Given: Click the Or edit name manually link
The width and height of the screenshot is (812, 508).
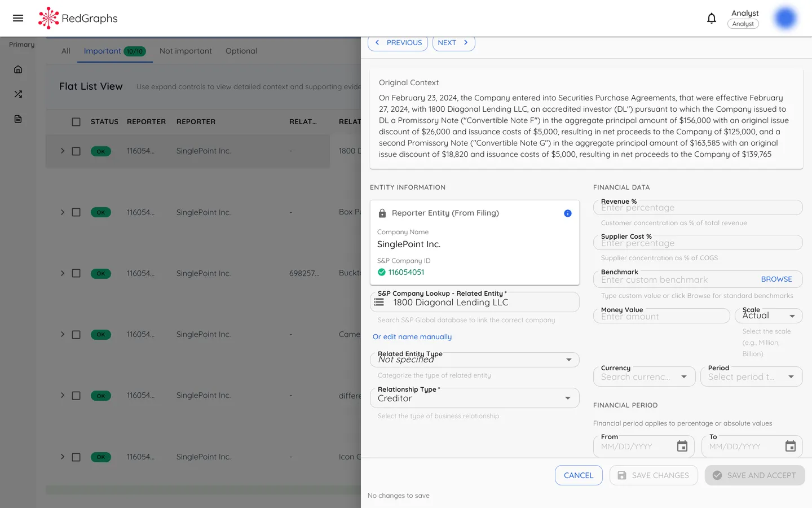Looking at the screenshot, I should pyautogui.click(x=412, y=336).
